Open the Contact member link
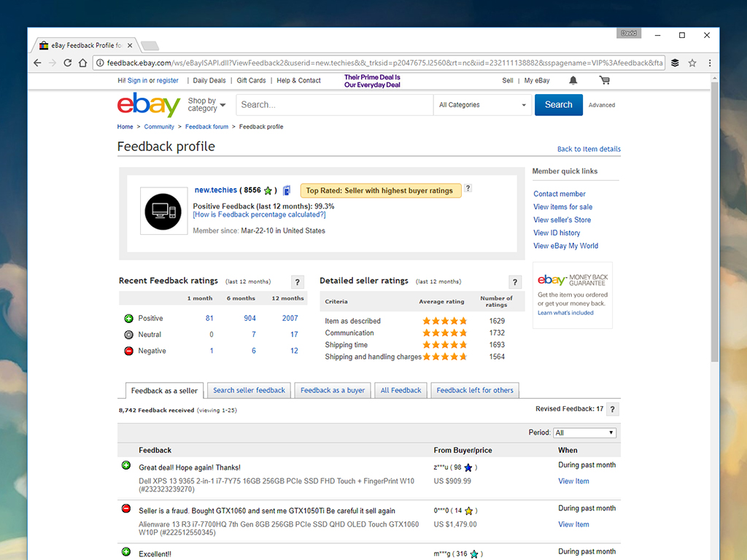This screenshot has width=747, height=560. coord(560,194)
